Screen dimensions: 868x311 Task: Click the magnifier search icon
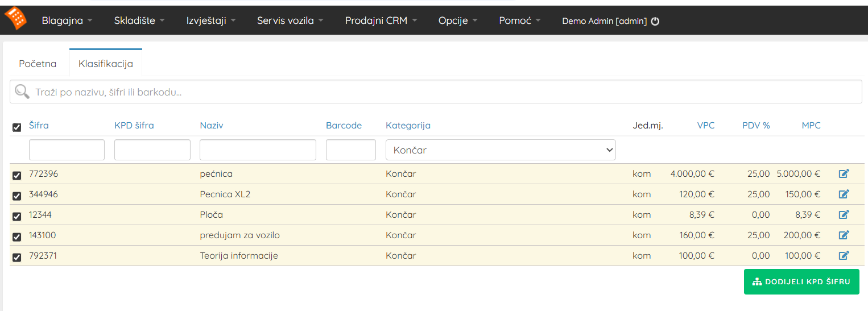(22, 92)
